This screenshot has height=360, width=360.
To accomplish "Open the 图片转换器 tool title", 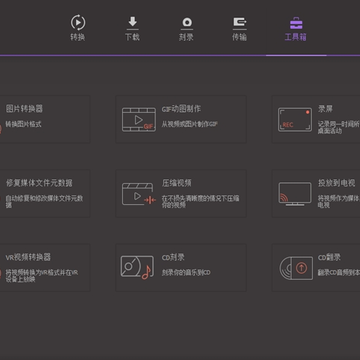I will (24, 109).
